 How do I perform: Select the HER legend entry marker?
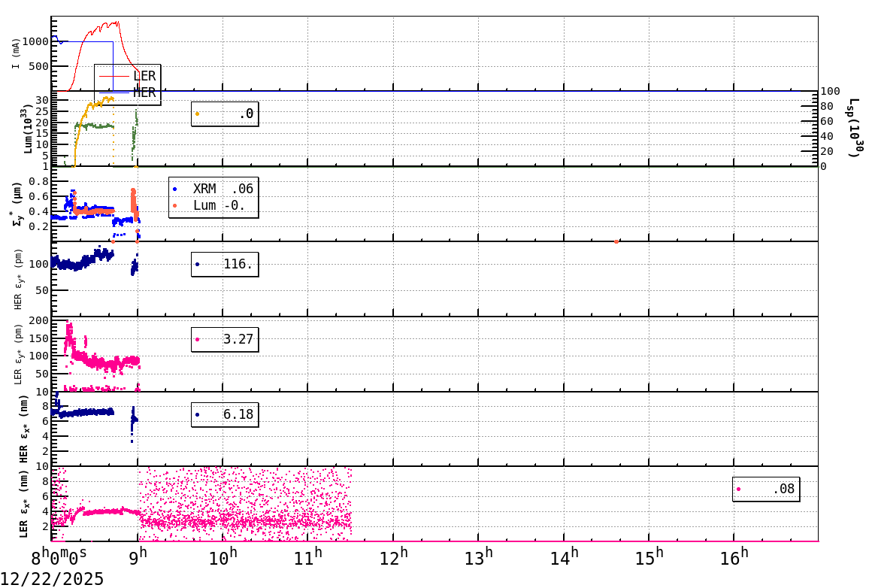113,93
